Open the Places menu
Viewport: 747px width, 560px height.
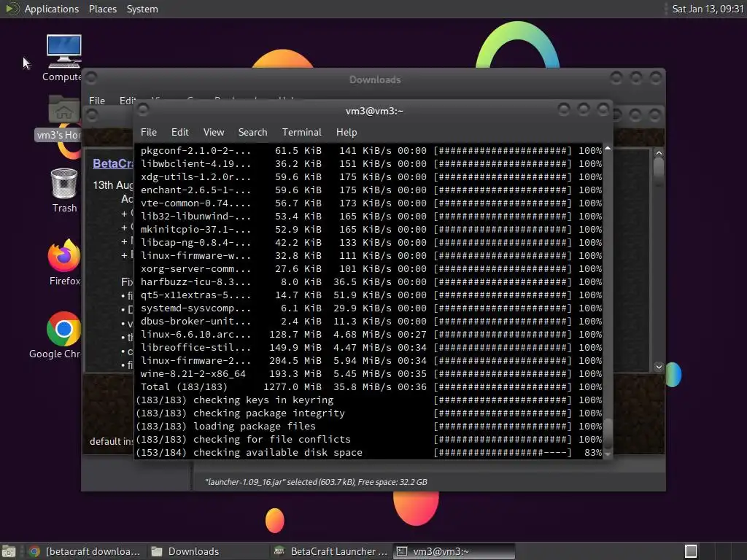click(x=102, y=9)
